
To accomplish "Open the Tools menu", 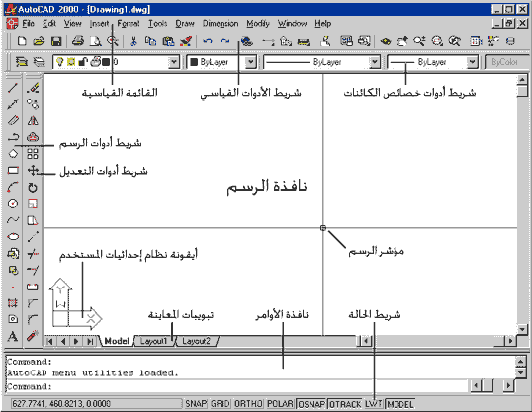I will [x=158, y=24].
